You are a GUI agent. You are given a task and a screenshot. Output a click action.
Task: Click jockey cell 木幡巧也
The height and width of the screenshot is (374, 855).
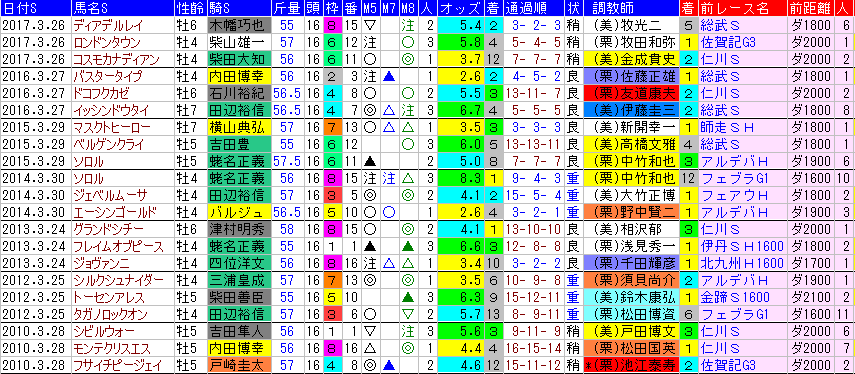pyautogui.click(x=239, y=25)
